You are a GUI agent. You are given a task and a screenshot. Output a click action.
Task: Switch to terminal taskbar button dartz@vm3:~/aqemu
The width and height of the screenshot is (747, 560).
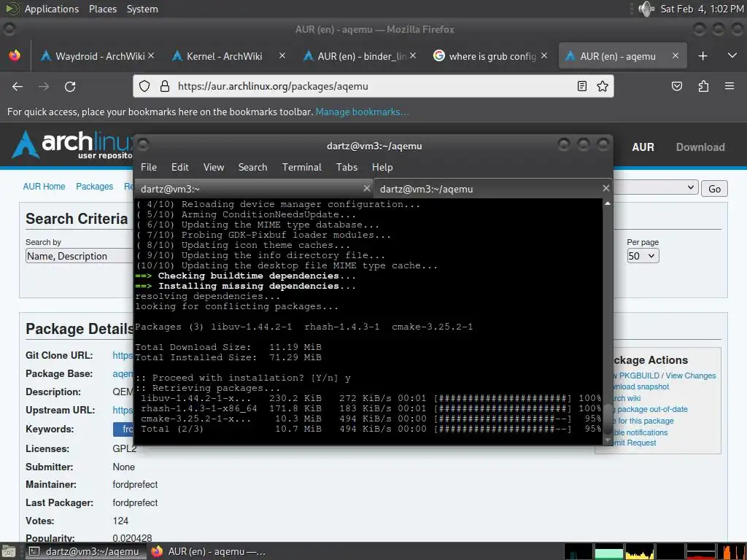(85, 551)
